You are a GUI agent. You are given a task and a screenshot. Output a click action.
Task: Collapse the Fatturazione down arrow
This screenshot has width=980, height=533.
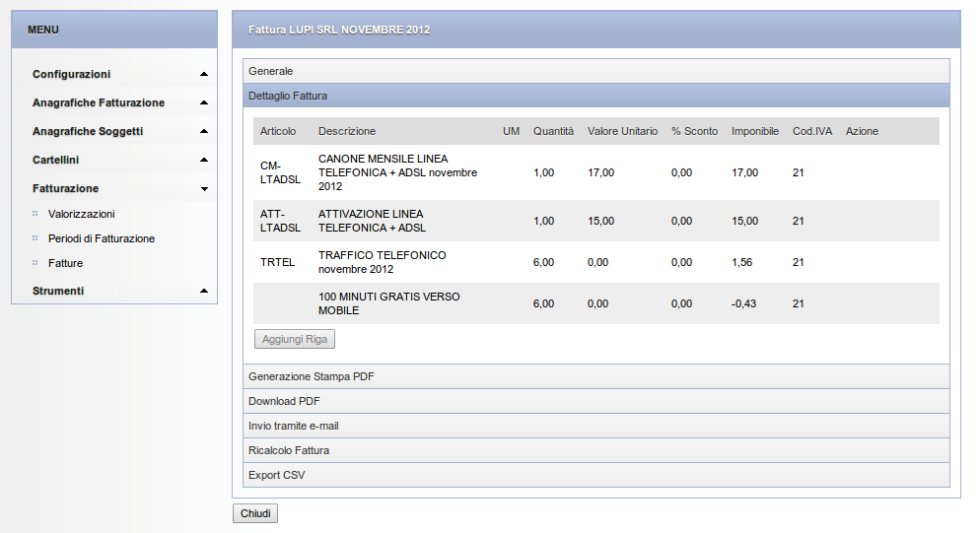pos(204,189)
